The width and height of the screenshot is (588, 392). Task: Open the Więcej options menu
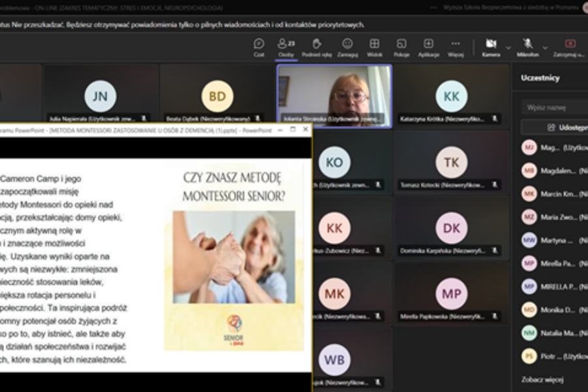[455, 48]
